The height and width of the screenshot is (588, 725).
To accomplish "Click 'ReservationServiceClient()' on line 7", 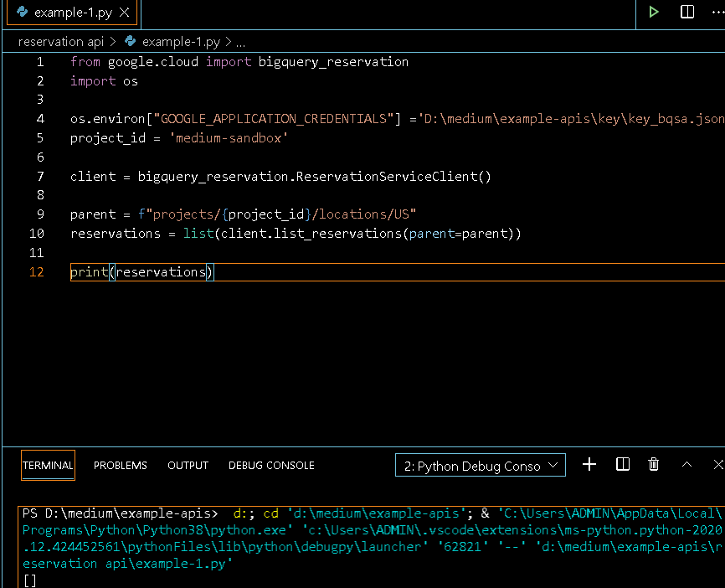I will (393, 176).
